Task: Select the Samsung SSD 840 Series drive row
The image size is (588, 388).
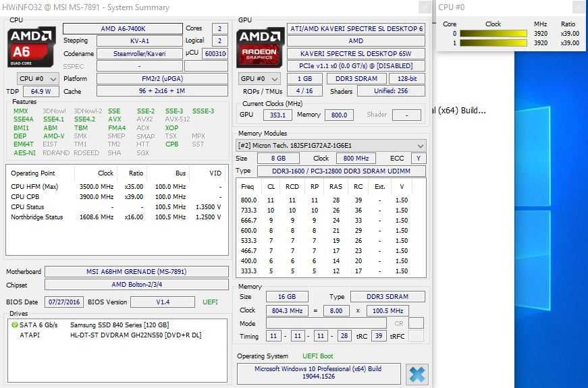Action: [117, 325]
